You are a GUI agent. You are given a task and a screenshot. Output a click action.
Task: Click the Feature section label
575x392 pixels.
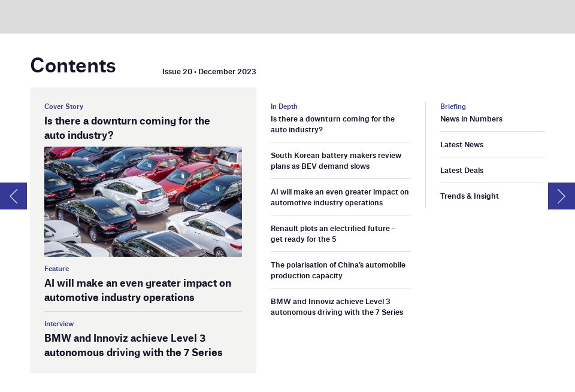(x=56, y=269)
